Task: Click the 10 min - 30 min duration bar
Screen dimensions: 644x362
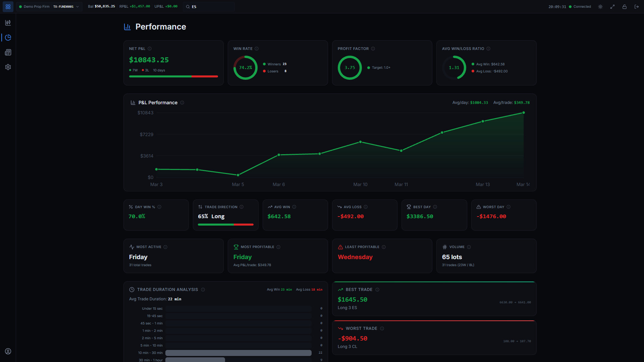Action: pyautogui.click(x=238, y=353)
